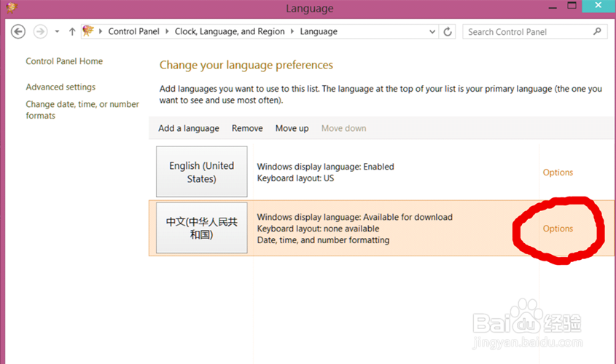
Task: Open Control Panel Home link
Action: point(64,61)
